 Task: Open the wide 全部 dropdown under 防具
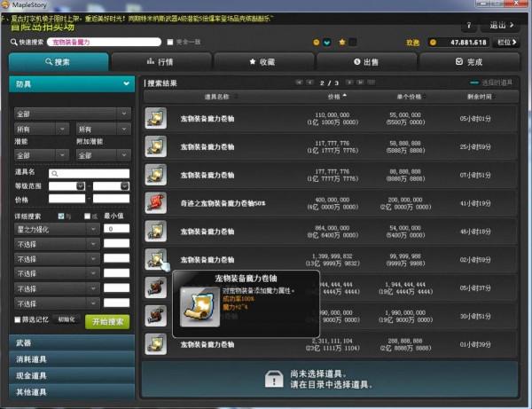[x=73, y=114]
